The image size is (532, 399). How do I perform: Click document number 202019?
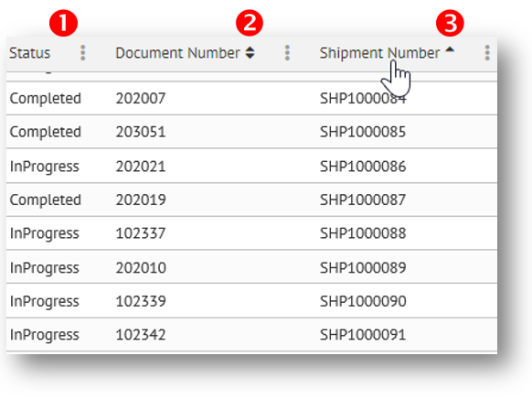coord(141,199)
